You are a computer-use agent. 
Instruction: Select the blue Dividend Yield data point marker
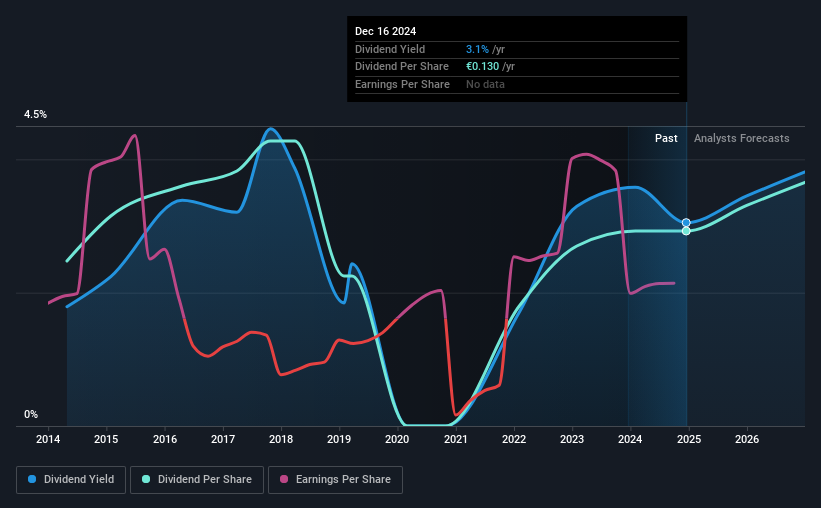(686, 223)
